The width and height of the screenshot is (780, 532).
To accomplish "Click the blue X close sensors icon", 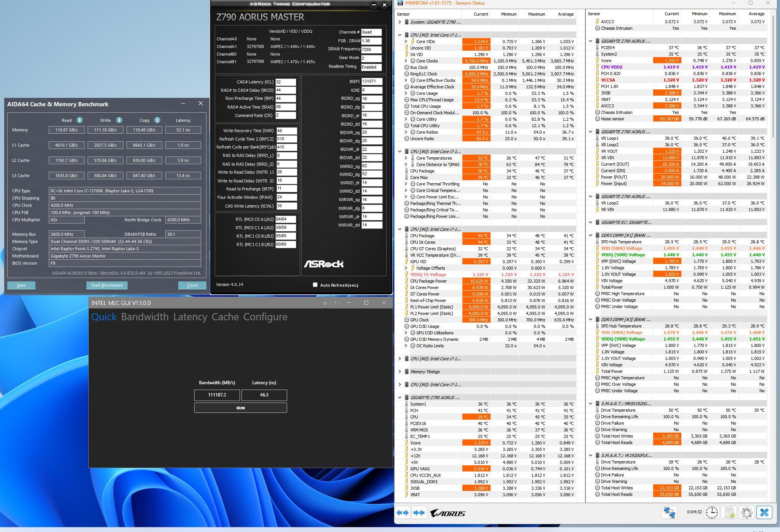I will pyautogui.click(x=764, y=512).
